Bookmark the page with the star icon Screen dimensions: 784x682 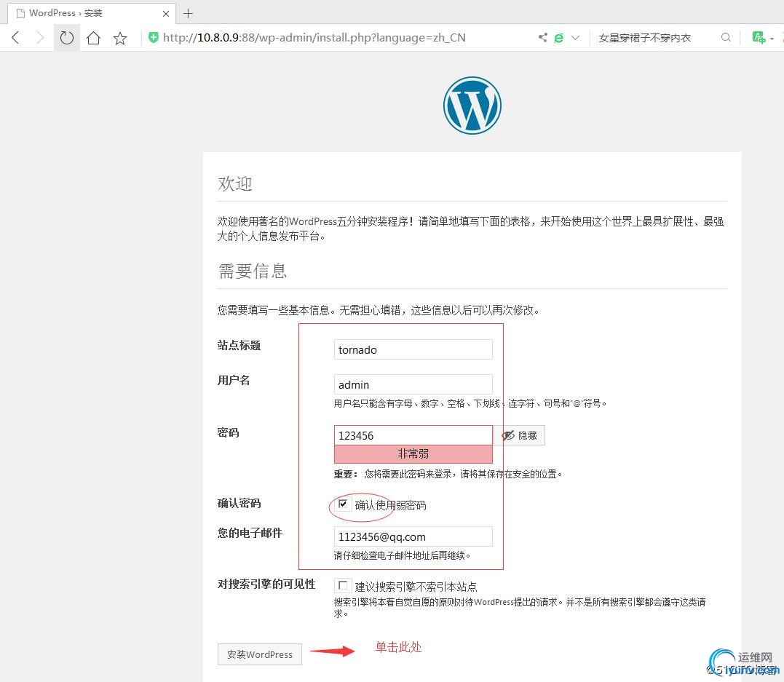[x=120, y=38]
